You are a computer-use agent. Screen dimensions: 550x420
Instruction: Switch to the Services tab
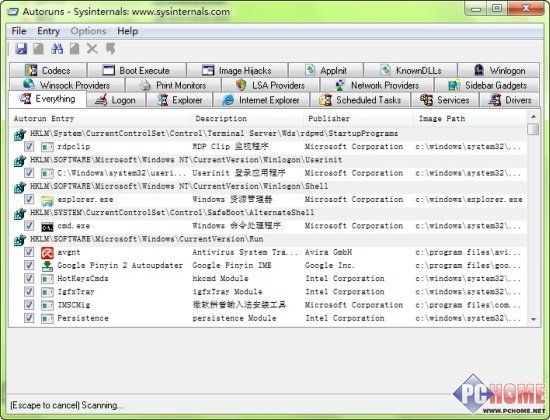tap(445, 100)
